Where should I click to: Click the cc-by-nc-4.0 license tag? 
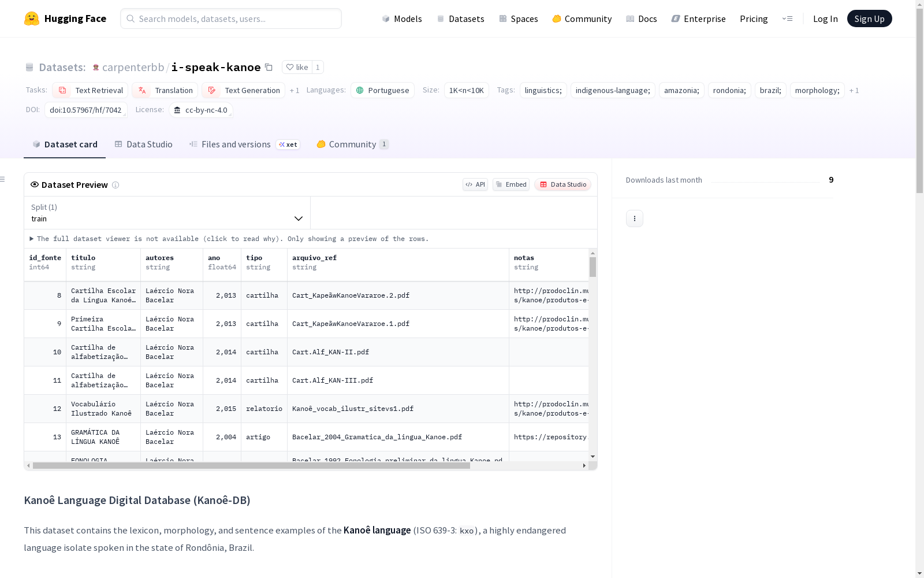(x=201, y=110)
